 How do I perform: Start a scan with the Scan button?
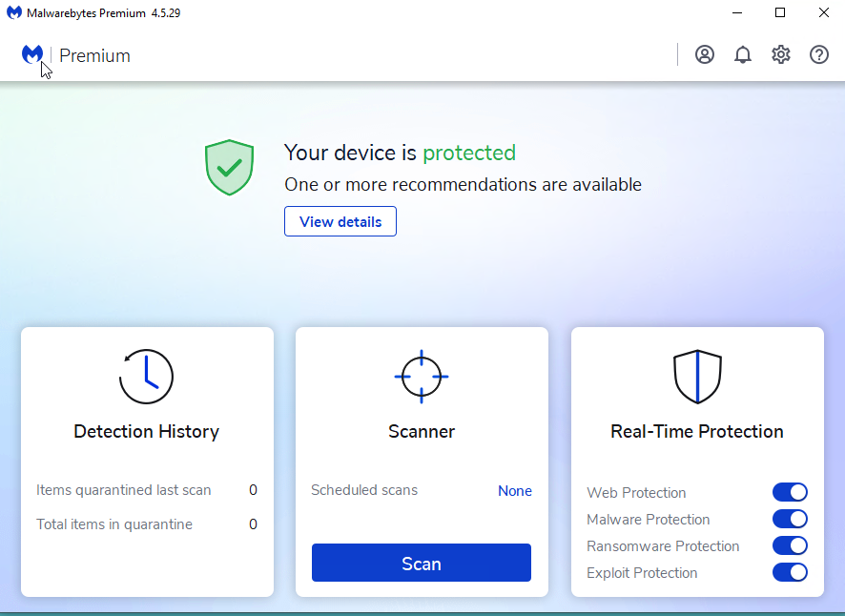[x=422, y=563]
